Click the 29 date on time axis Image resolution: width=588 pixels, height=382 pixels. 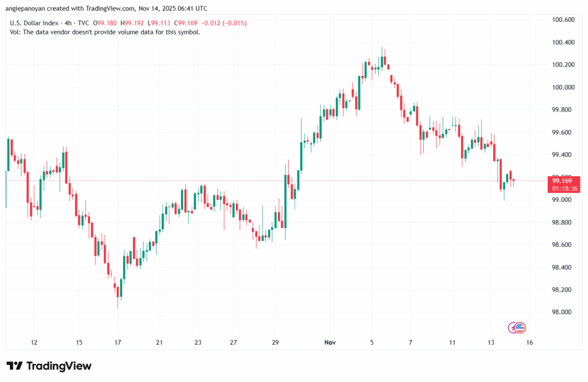[x=275, y=342]
